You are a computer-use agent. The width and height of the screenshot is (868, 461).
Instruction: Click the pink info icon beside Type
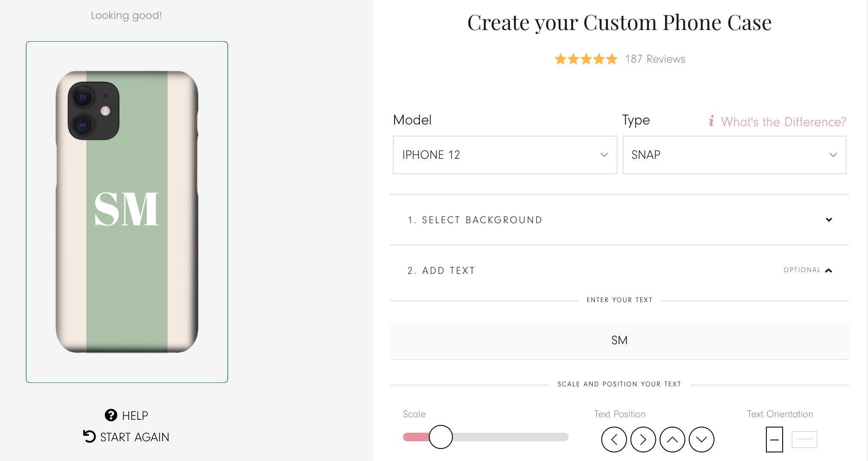[x=711, y=121]
